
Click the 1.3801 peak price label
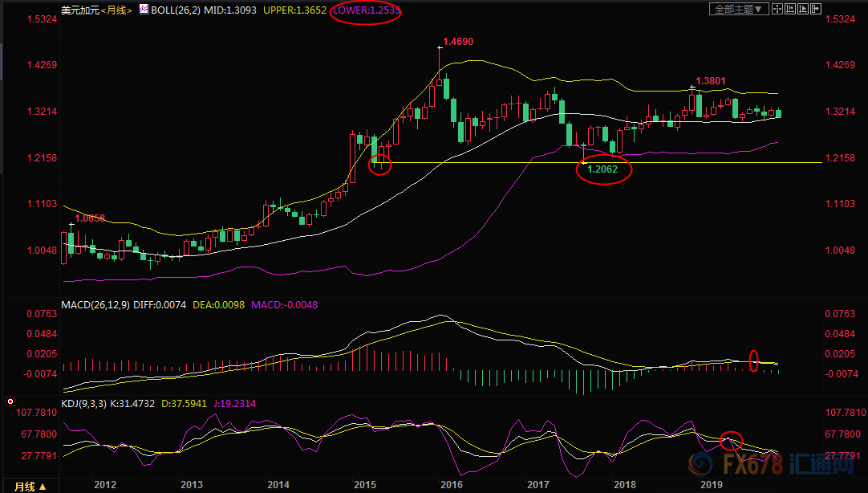point(711,81)
